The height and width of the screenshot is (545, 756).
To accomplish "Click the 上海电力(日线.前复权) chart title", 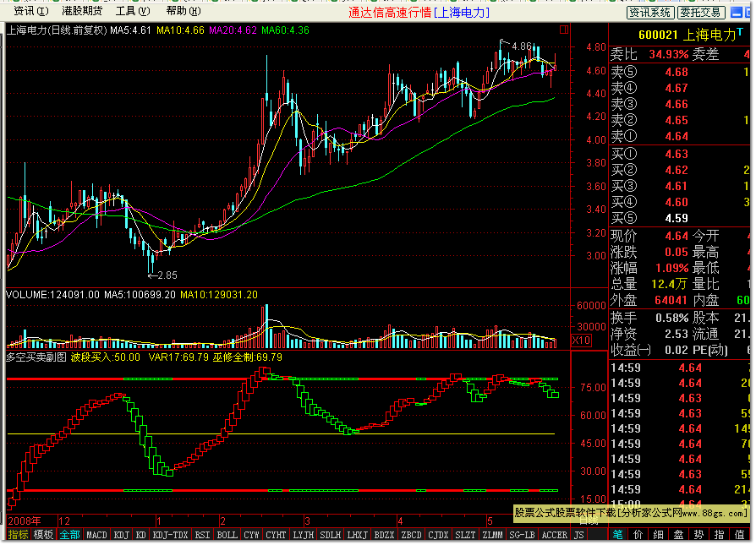I will point(57,30).
